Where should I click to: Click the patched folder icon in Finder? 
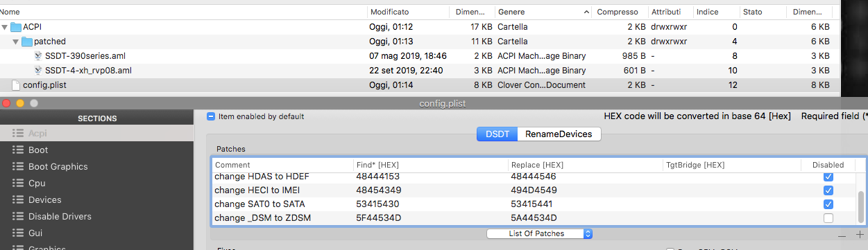pos(27,42)
